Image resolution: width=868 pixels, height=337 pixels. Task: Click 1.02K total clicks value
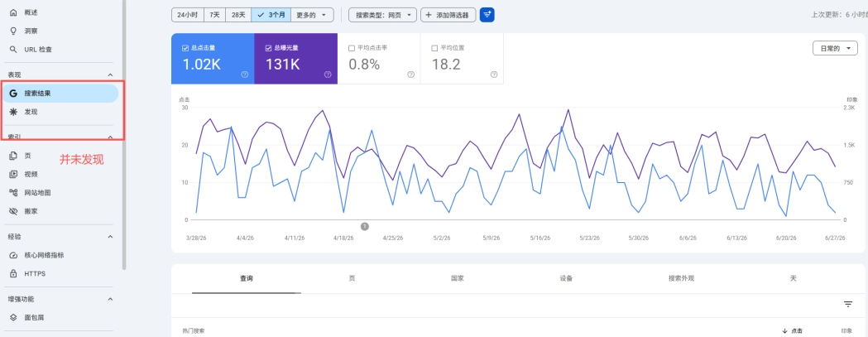pyautogui.click(x=202, y=65)
